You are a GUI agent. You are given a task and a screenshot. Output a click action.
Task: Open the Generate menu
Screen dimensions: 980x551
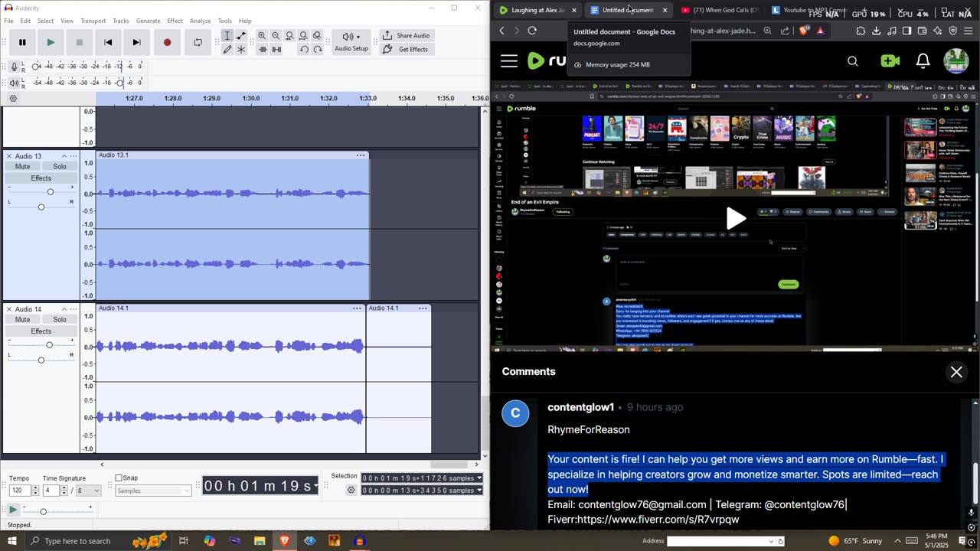point(148,21)
